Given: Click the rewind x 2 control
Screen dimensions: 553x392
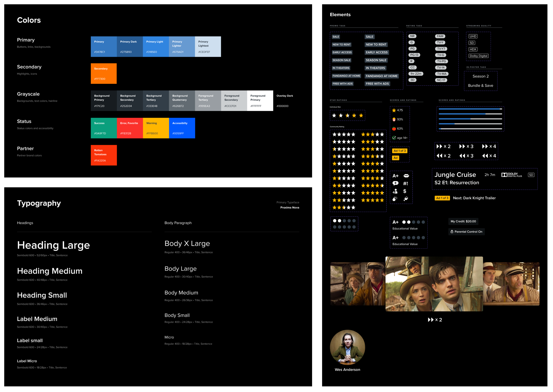Looking at the screenshot, I should tap(444, 156).
